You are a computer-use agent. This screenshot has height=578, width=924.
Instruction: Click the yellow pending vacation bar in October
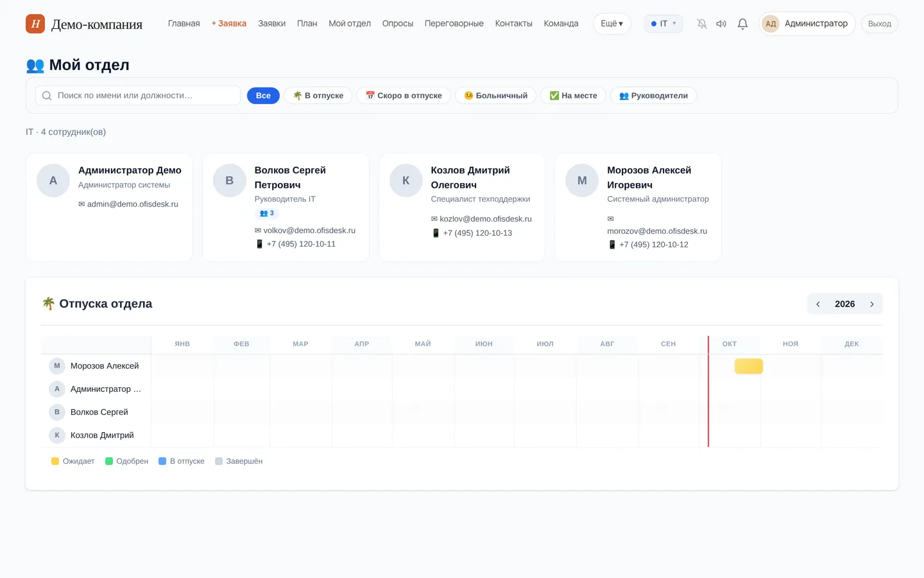pos(749,366)
